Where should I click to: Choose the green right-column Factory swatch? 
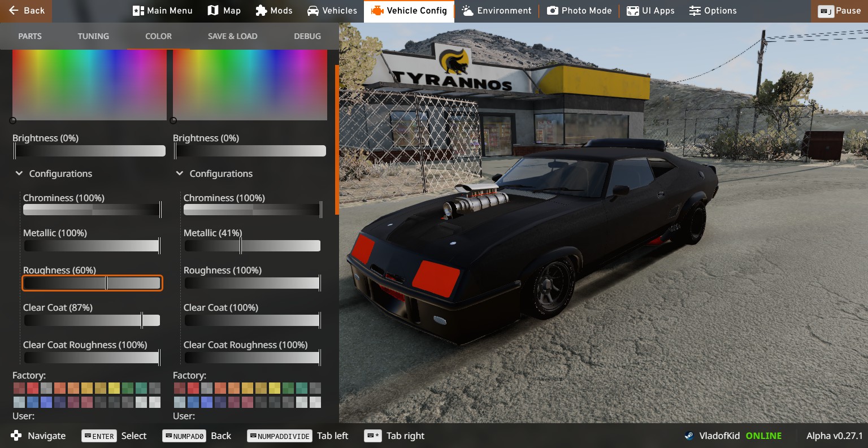(x=288, y=388)
